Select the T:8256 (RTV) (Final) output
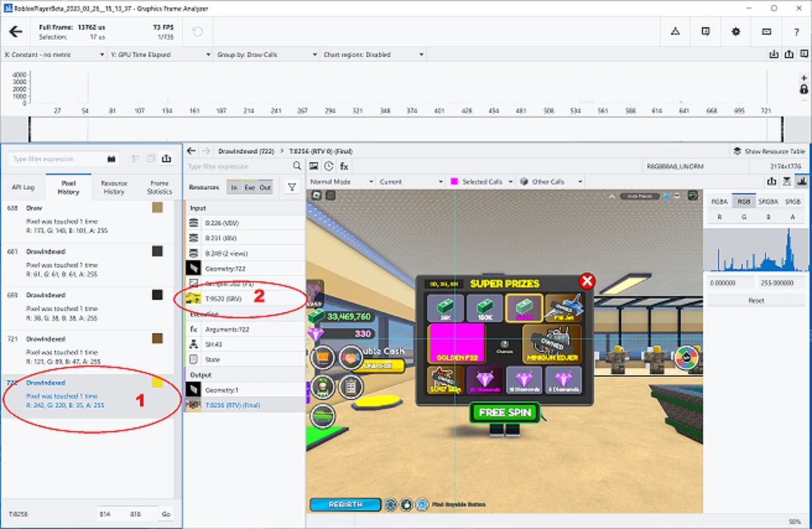 click(x=244, y=405)
